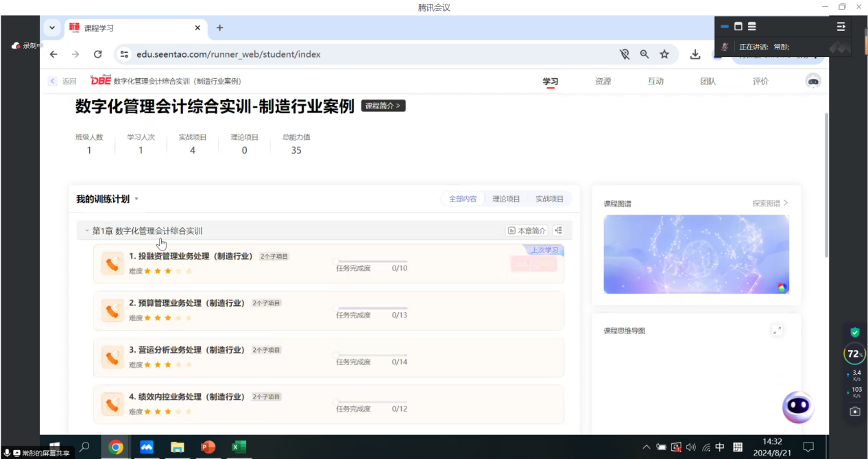The width and height of the screenshot is (868, 459).
Task: Collapse the 第1章 chapter section
Action: pyautogui.click(x=87, y=230)
